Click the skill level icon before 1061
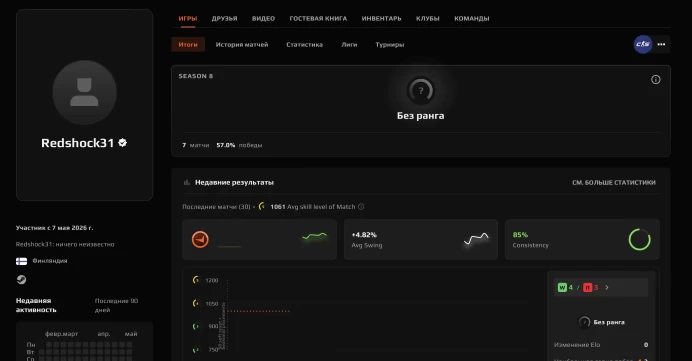This screenshot has height=361, width=692. pos(262,206)
